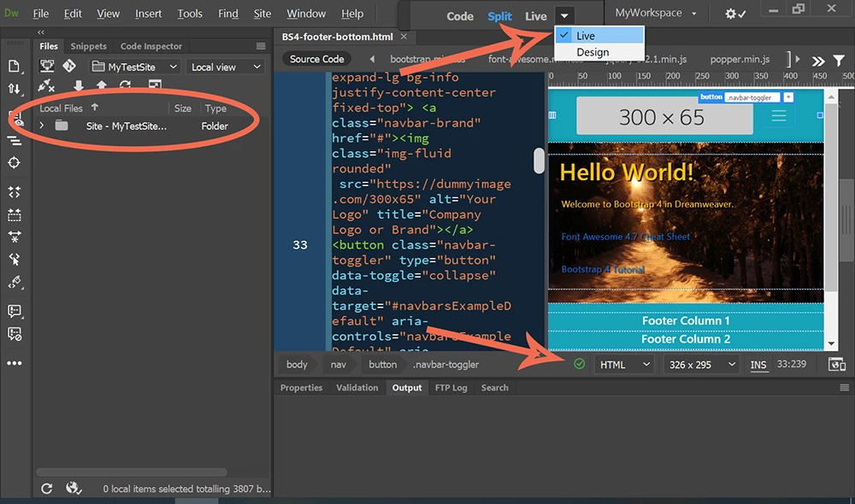Select checked Live option in dropdown
Screen dimensions: 855x504
coord(599,35)
